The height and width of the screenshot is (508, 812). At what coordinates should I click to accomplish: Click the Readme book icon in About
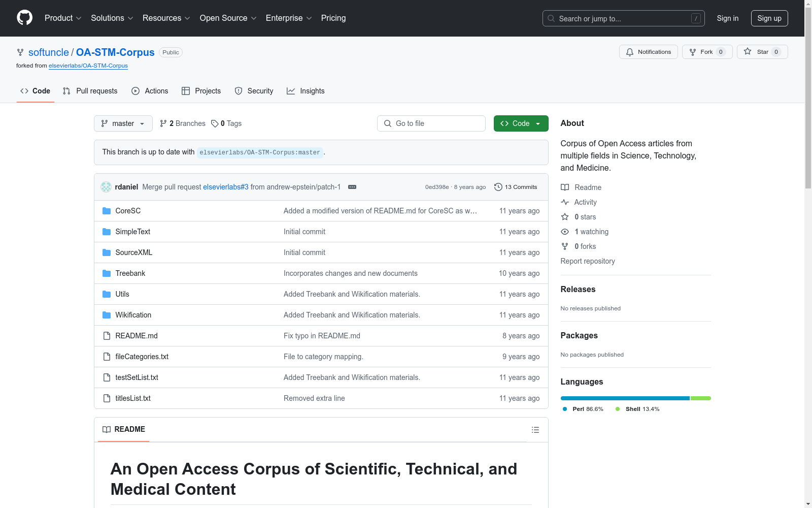point(565,187)
